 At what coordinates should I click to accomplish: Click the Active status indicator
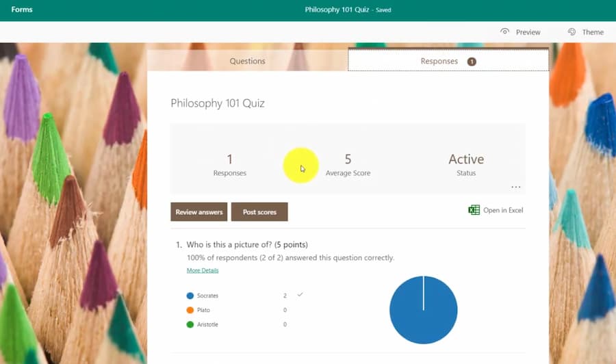coord(465,165)
